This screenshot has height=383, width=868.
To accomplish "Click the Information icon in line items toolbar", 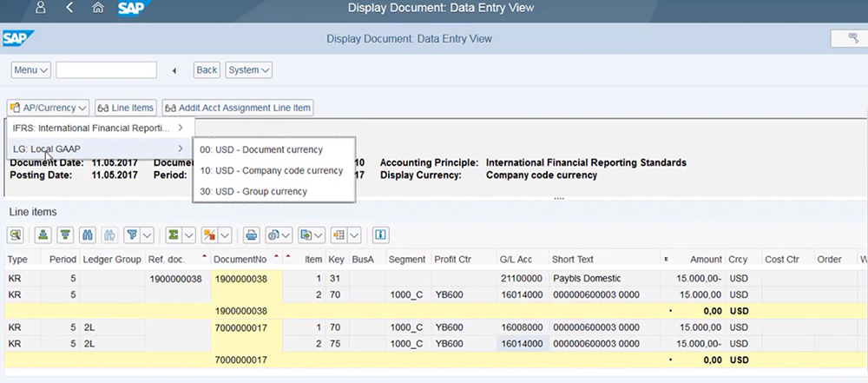I will tap(380, 234).
